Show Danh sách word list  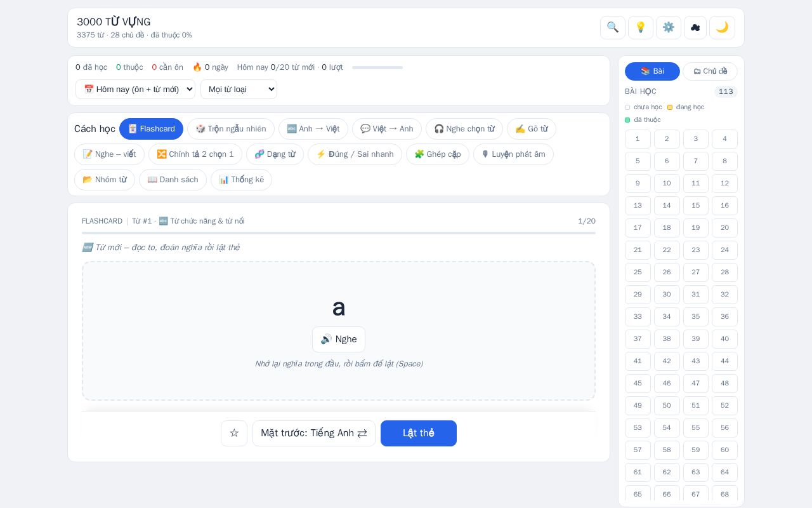pyautogui.click(x=173, y=180)
